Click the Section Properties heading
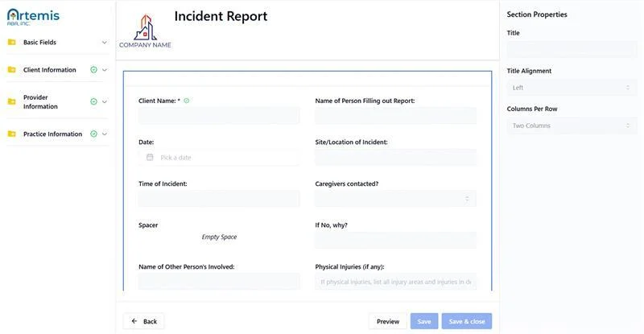The image size is (644, 334). (x=537, y=14)
